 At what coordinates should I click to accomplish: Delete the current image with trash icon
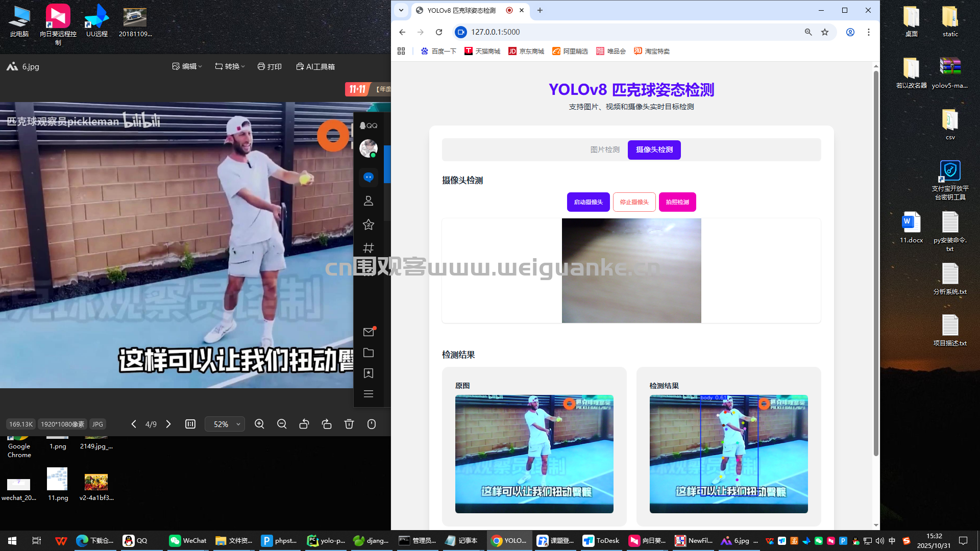[x=349, y=424]
